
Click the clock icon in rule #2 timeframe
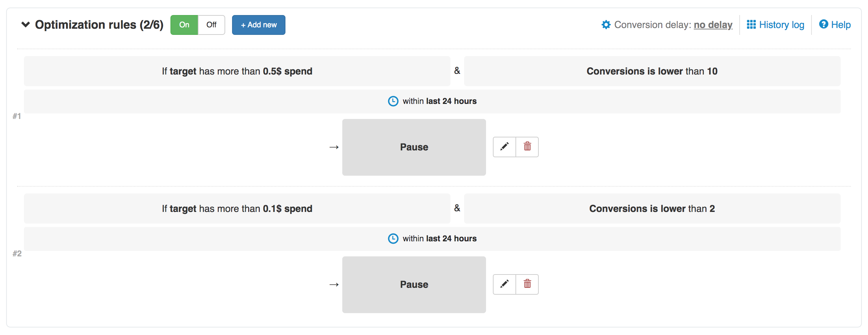pyautogui.click(x=393, y=239)
